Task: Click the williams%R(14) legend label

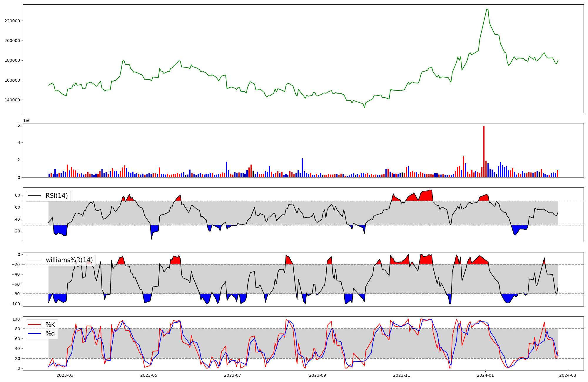Action: point(69,260)
